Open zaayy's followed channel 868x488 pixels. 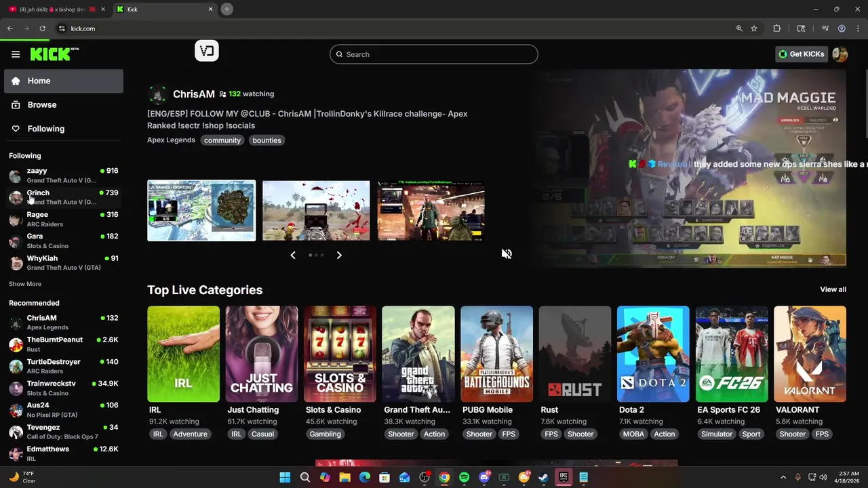click(x=64, y=176)
